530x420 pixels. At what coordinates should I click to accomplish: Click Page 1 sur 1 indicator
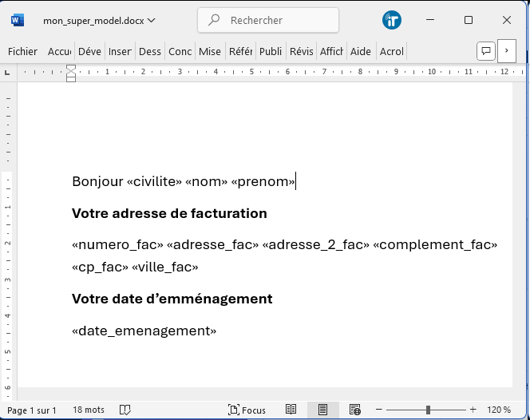(x=32, y=410)
